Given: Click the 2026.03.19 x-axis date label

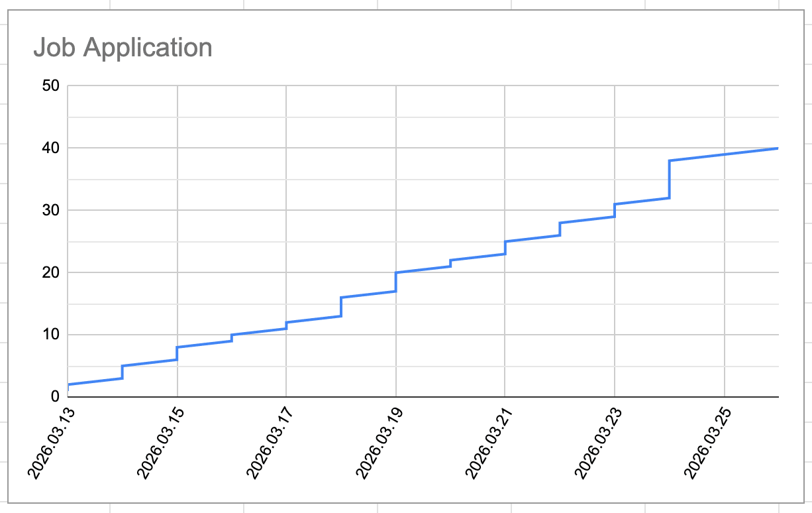Looking at the screenshot, I should tap(380, 443).
